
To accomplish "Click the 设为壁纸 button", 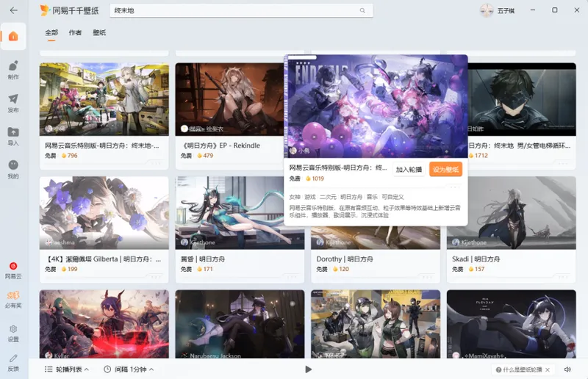I will click(x=446, y=170).
